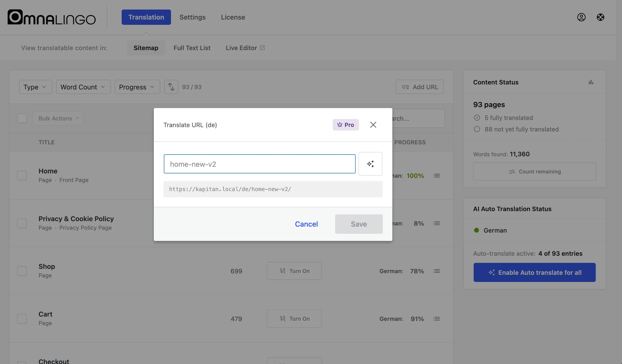The image size is (622, 364).
Task: Open the Bulk Actions dropdown
Action: pos(58,118)
